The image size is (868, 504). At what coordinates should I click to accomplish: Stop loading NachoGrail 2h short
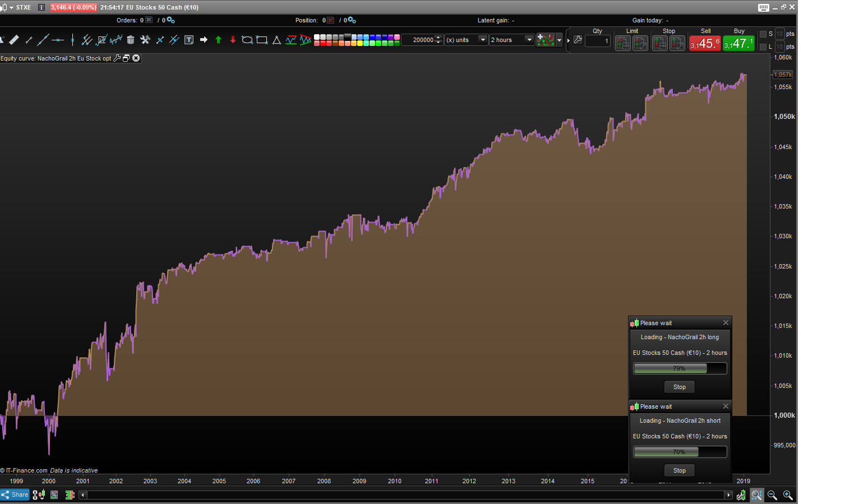[x=680, y=470]
